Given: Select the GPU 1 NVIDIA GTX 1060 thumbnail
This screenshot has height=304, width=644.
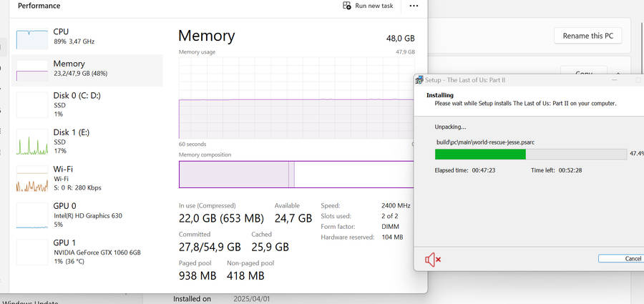Looking at the screenshot, I should coord(31,252).
